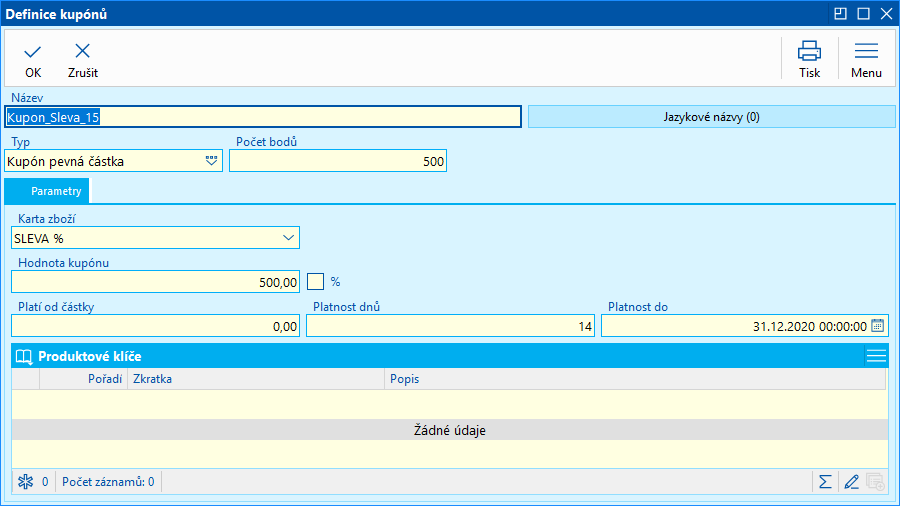
Task: Click the Počet záznamů: 0 status text
Action: click(x=108, y=482)
